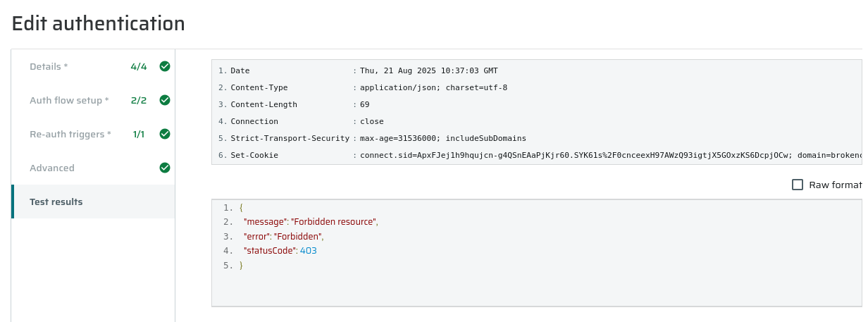Go to the Auth flow setup step

click(x=93, y=100)
